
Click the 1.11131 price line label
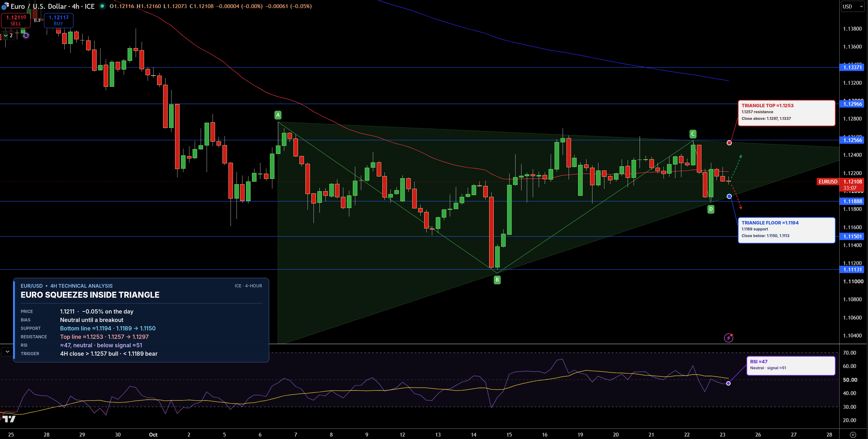pos(853,269)
